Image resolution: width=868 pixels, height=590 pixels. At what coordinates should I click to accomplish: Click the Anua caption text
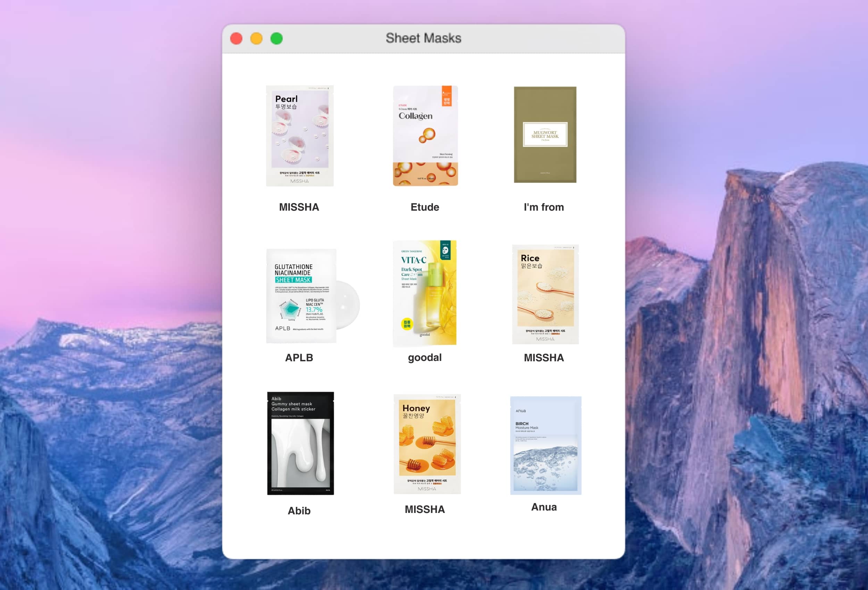pyautogui.click(x=544, y=507)
